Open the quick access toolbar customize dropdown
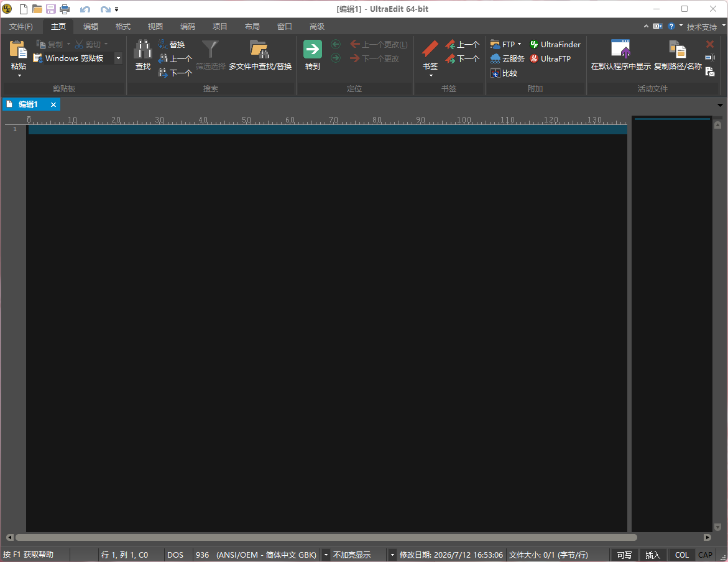Screen dimensions: 728x562 coord(116,9)
